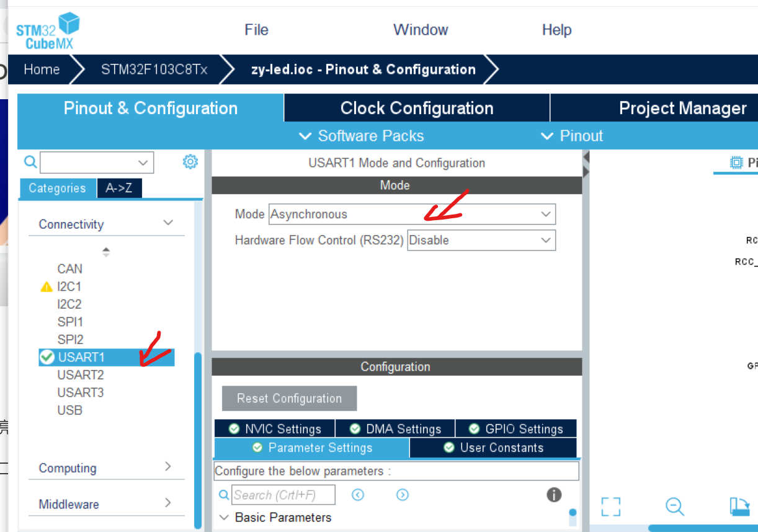Go to Home breadcrumb

click(42, 69)
